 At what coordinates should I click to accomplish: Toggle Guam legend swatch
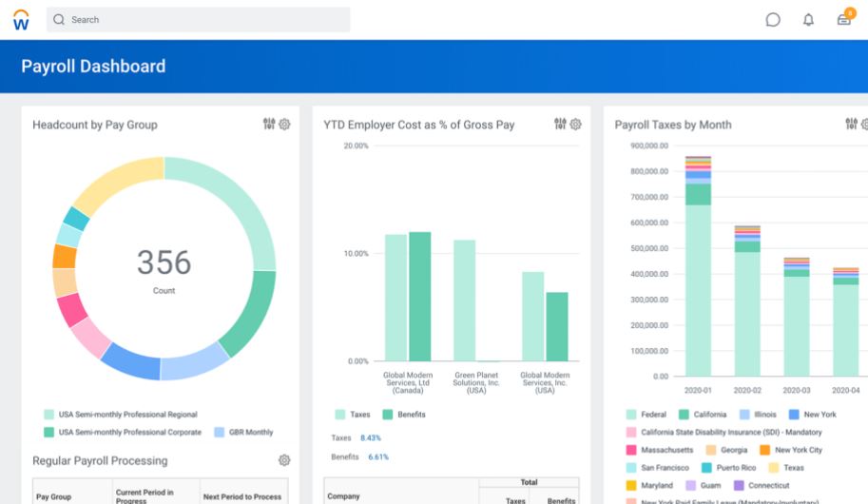coord(690,485)
